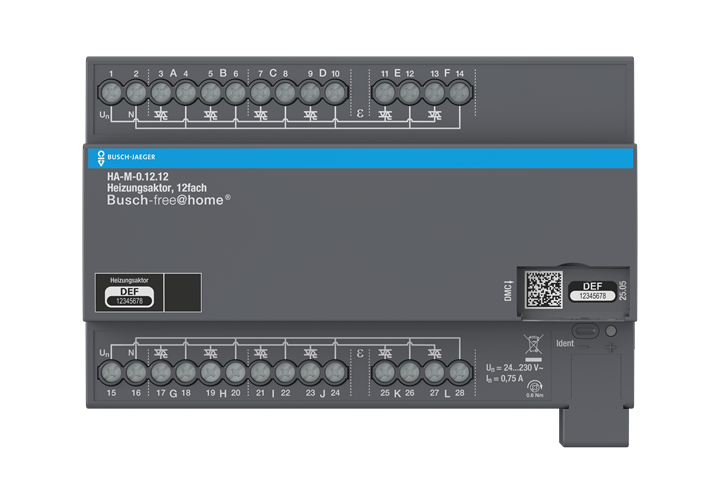Click the "25.05" date code
Image resolution: width=720 pixels, height=504 pixels.
pos(623,291)
